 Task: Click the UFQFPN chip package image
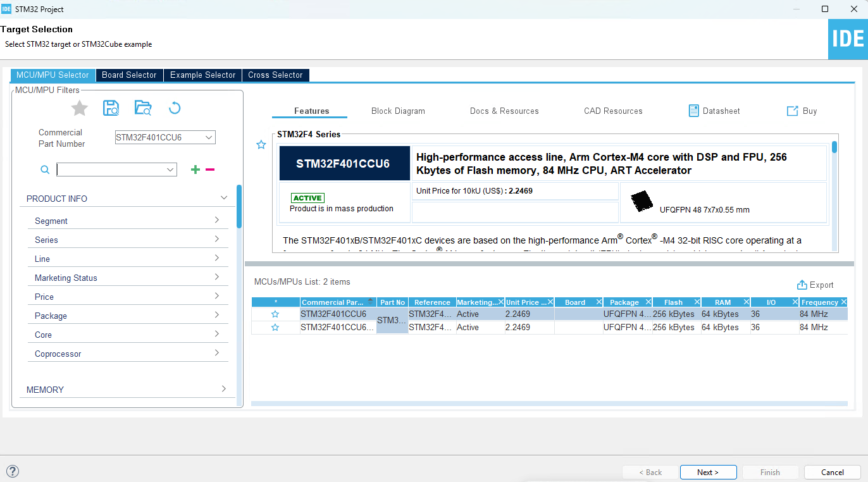pos(642,201)
